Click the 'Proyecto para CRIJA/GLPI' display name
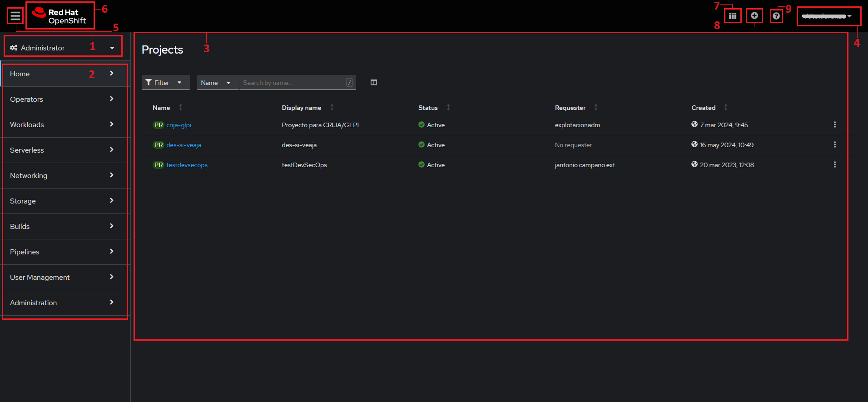 (x=320, y=125)
